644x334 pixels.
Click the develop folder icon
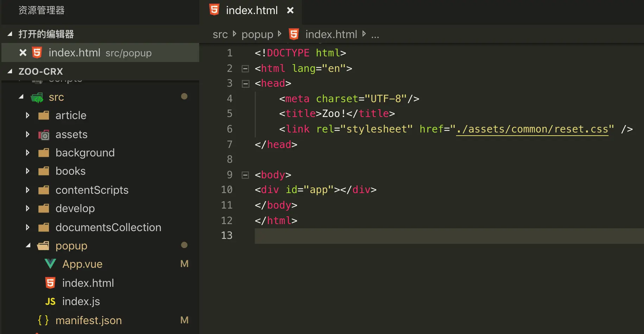(x=44, y=209)
